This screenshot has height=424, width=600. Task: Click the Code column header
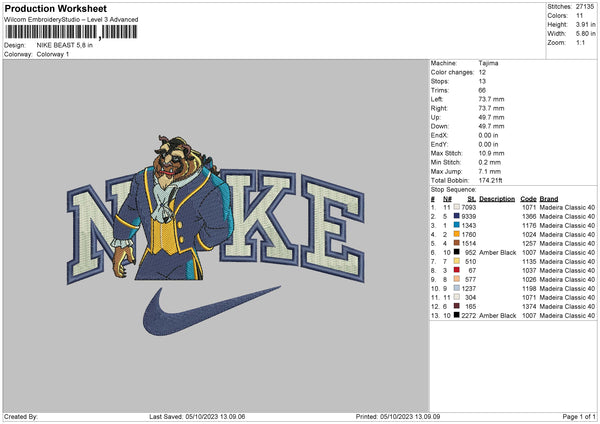click(528, 199)
